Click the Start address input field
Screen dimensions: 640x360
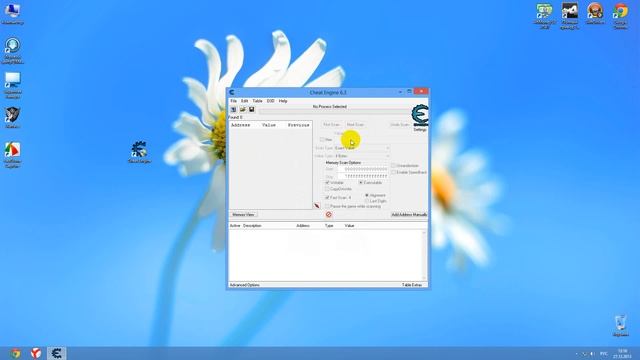[363, 169]
